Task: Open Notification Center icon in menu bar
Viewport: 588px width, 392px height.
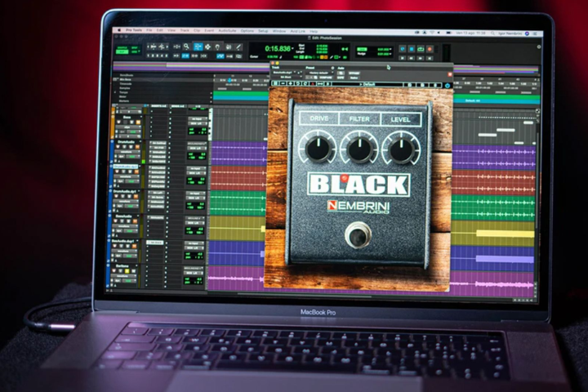Action: (535, 33)
